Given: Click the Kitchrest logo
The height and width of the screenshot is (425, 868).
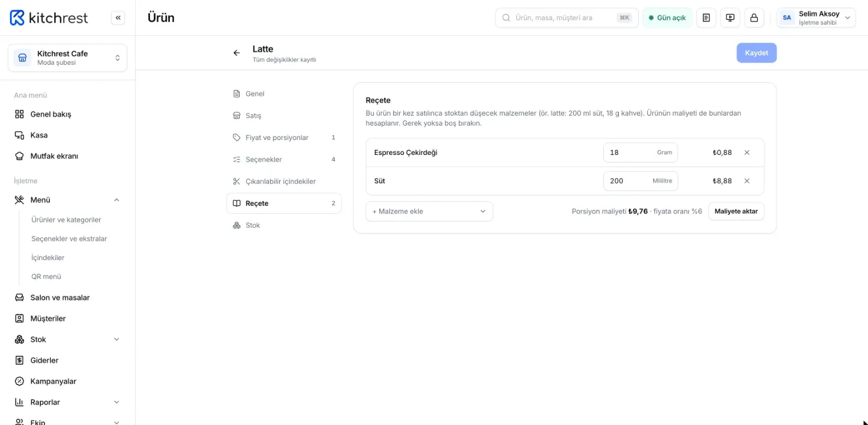Looking at the screenshot, I should pos(49,18).
